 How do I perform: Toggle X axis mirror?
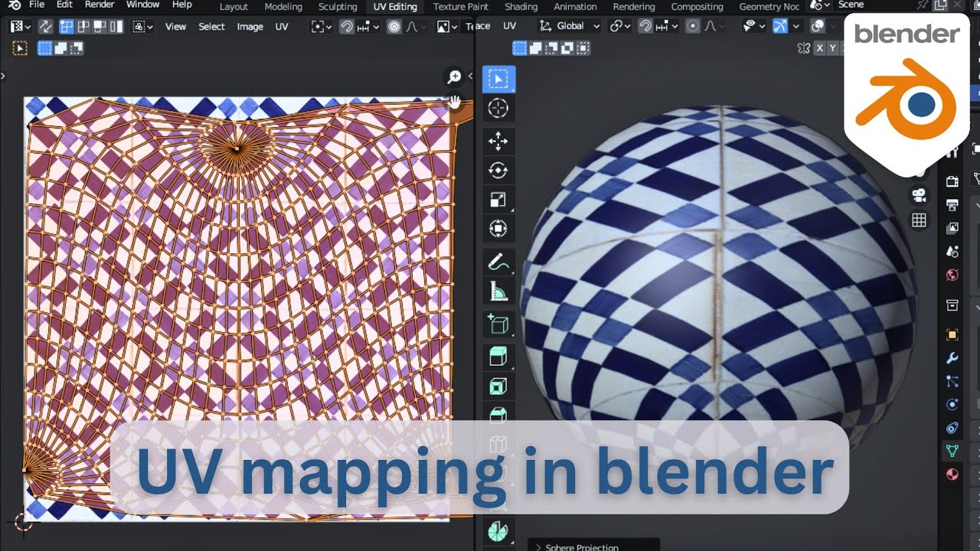820,48
